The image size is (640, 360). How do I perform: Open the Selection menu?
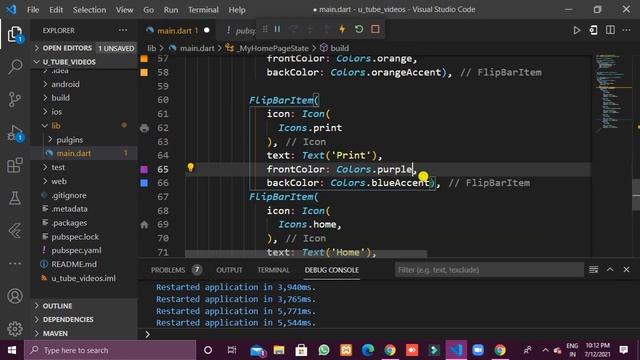[x=89, y=9]
